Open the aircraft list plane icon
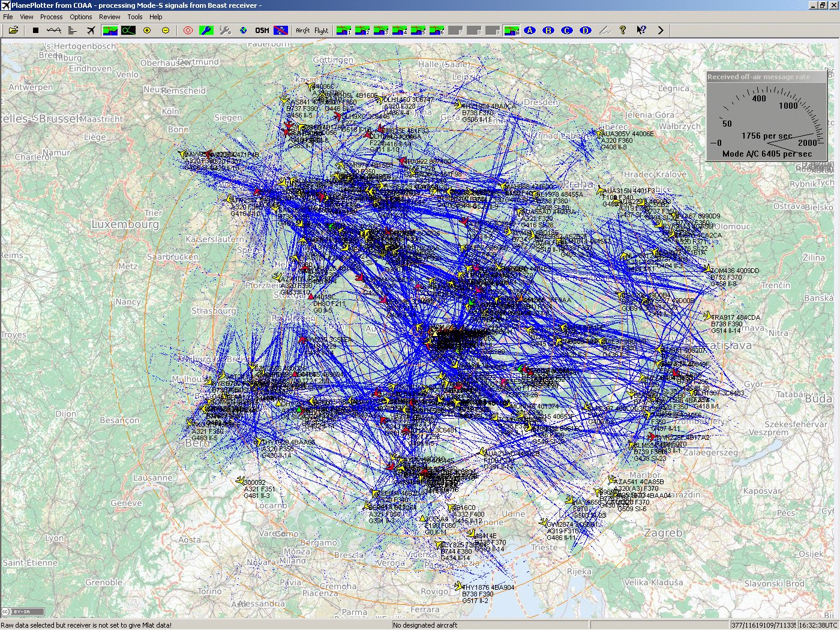This screenshot has height=630, width=840. coord(91,30)
